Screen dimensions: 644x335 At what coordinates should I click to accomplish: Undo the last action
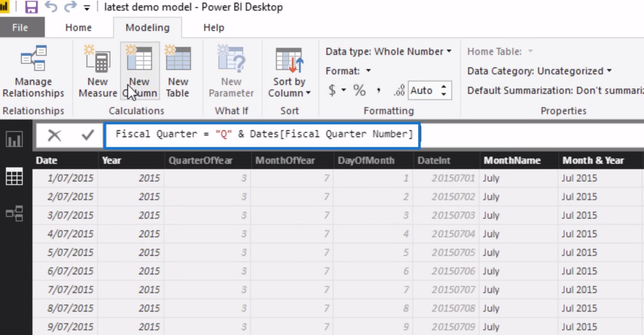[x=51, y=7]
